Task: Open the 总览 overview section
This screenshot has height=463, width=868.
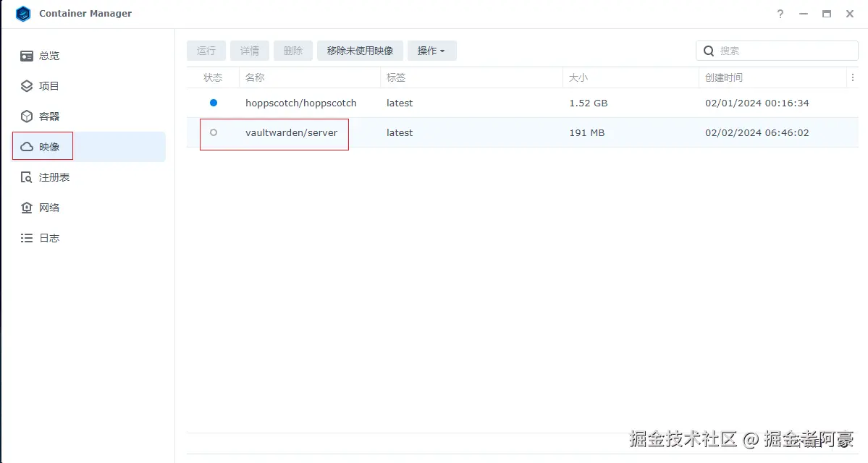Action: tap(88, 56)
